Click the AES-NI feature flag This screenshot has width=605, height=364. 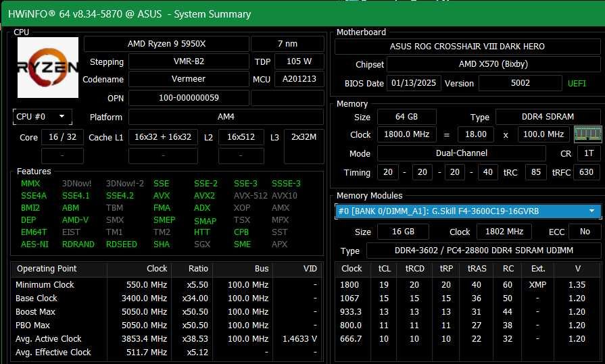pyautogui.click(x=34, y=244)
